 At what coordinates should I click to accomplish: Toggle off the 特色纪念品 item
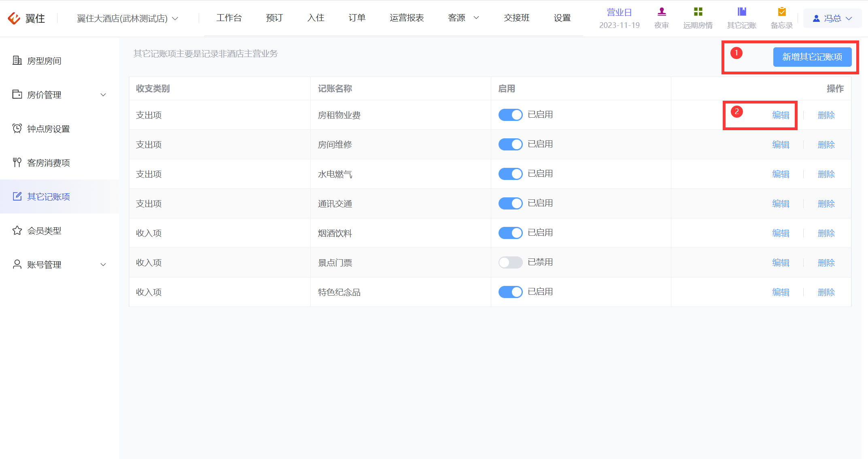click(x=510, y=292)
